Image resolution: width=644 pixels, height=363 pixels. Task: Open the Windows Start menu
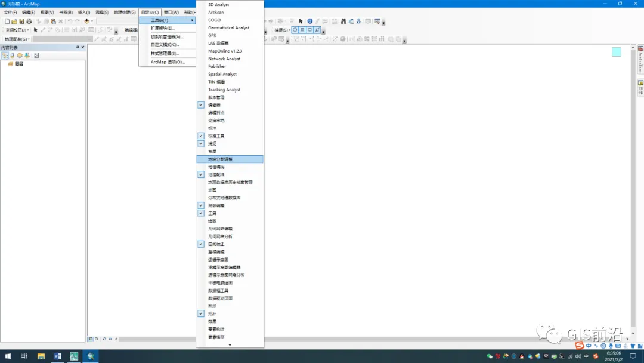(8, 356)
